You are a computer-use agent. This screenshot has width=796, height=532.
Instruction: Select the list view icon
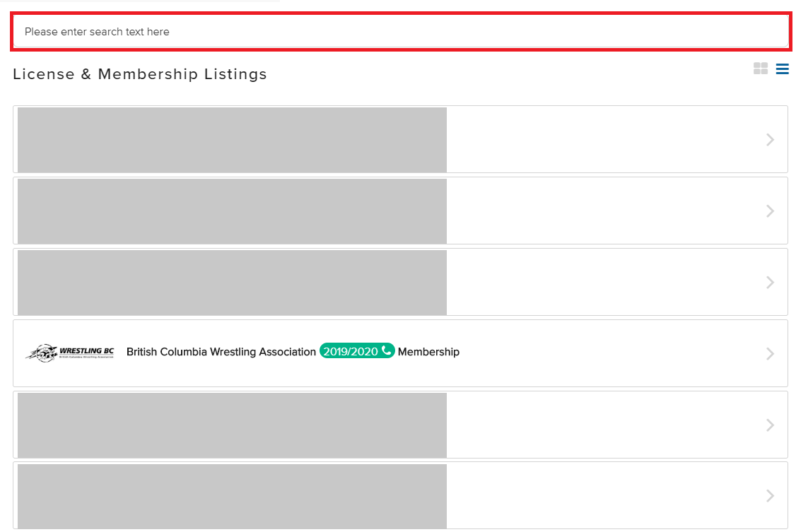[783, 69]
